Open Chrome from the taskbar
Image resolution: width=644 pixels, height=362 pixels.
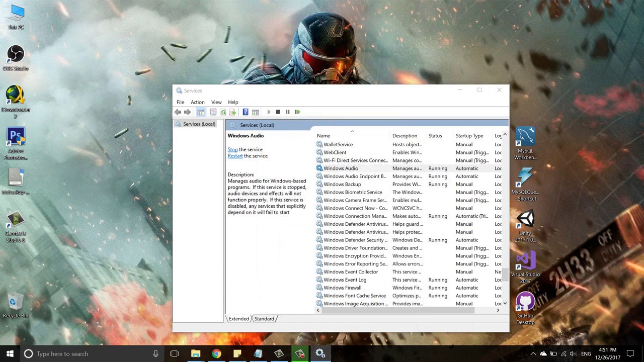point(216,353)
